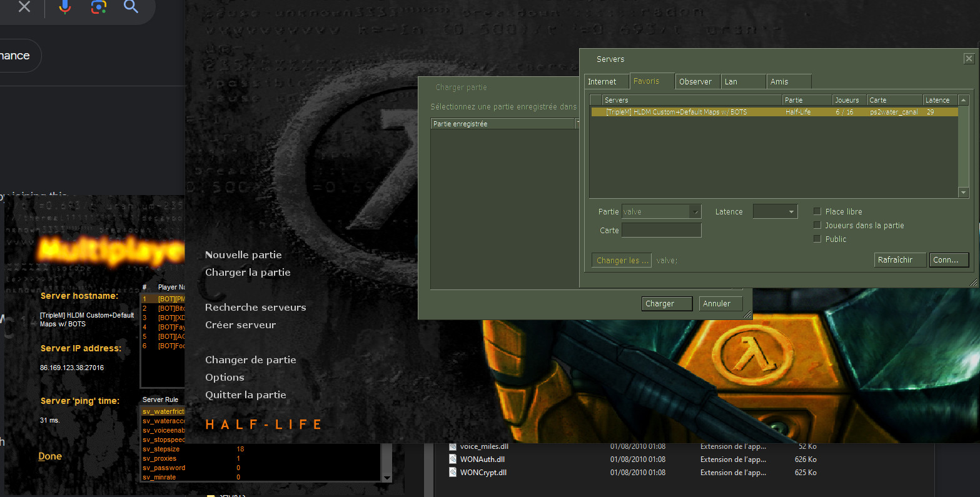980x497 pixels.
Task: Select Quitter la partie menu item
Action: point(246,395)
